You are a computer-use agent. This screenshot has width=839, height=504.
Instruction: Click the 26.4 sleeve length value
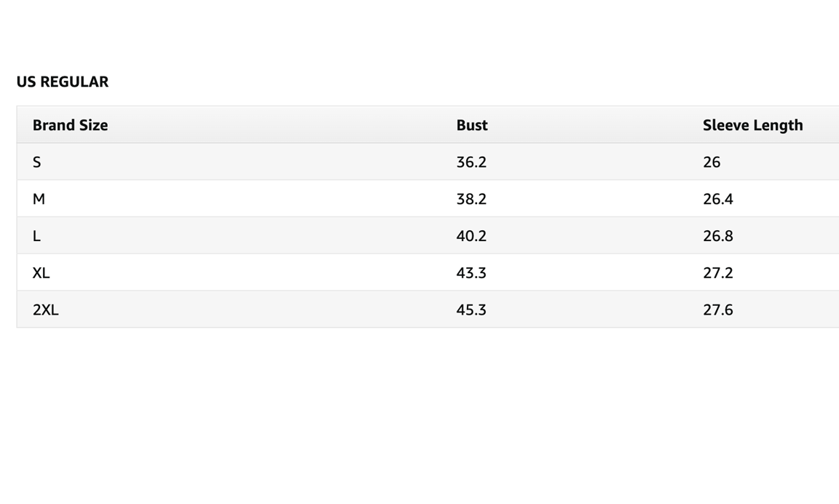pos(717,199)
